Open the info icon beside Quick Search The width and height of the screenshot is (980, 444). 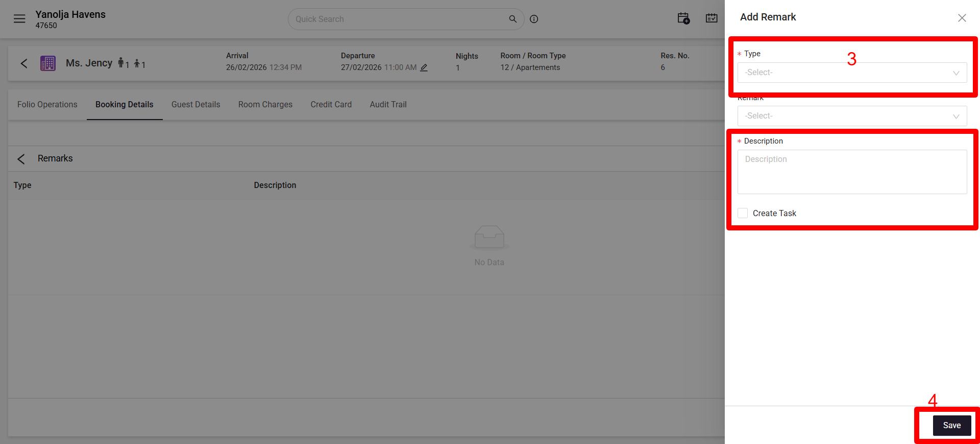coord(534,19)
